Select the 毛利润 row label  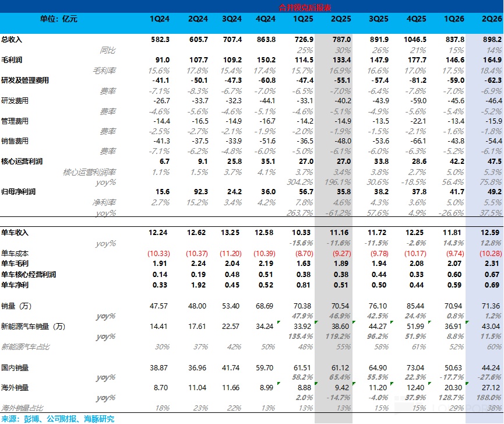click(x=12, y=60)
